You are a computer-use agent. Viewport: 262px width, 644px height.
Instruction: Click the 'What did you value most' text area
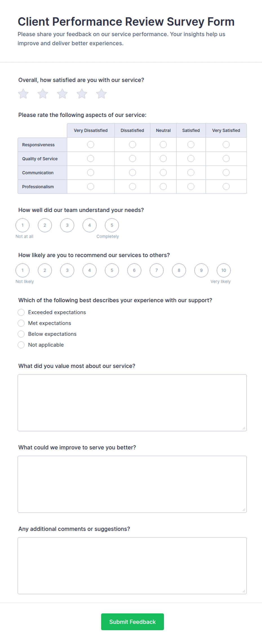click(132, 403)
